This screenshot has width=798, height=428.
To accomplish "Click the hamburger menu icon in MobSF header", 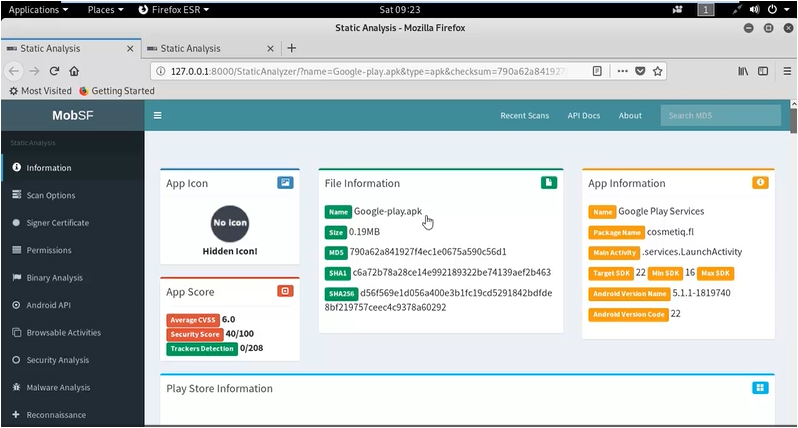I will point(157,115).
